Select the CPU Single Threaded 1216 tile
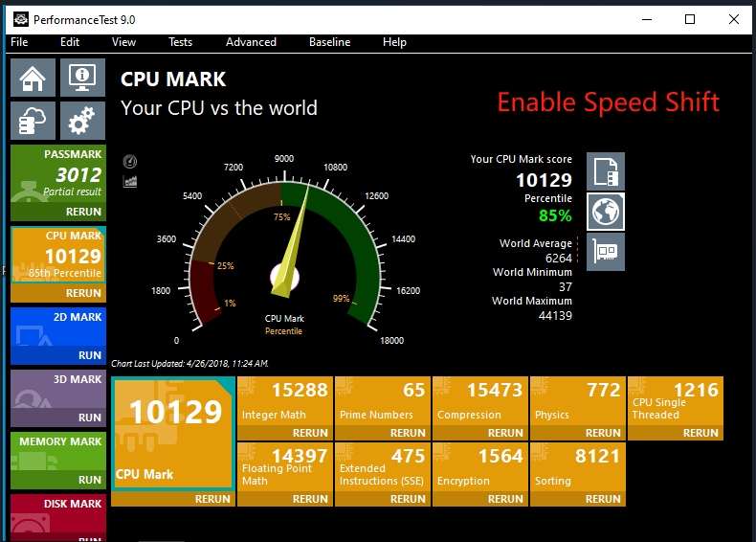This screenshot has height=542, width=756. tap(675, 401)
